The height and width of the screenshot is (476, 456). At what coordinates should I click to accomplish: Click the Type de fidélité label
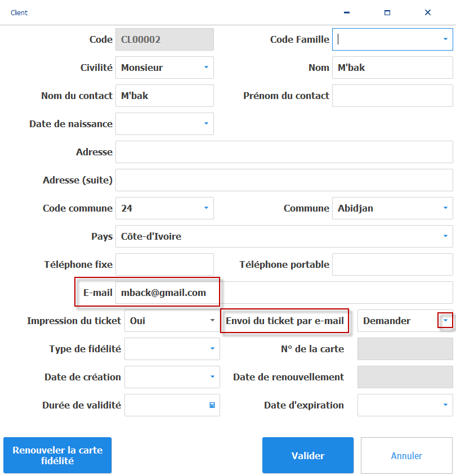[85, 349]
